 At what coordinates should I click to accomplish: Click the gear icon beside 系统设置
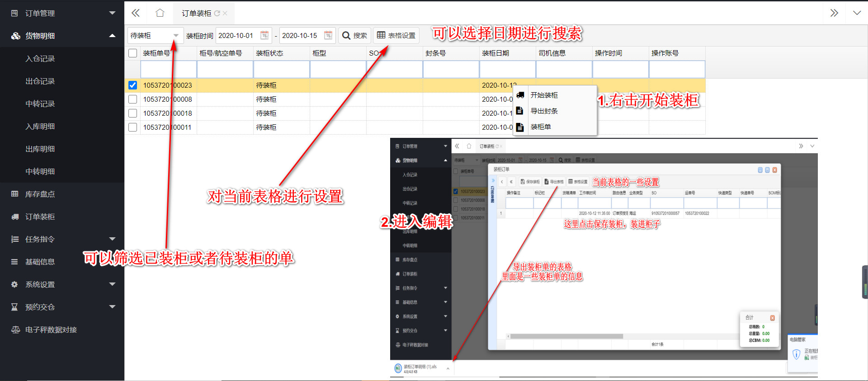14,284
